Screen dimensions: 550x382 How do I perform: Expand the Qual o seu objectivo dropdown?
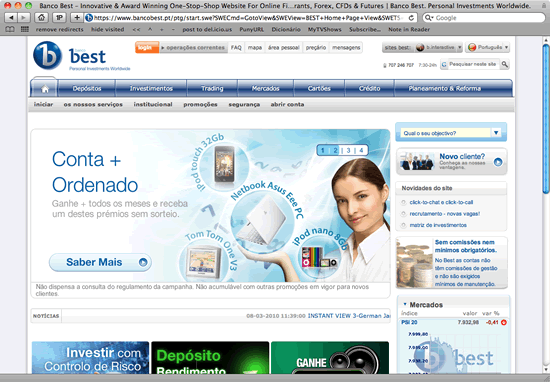point(496,133)
